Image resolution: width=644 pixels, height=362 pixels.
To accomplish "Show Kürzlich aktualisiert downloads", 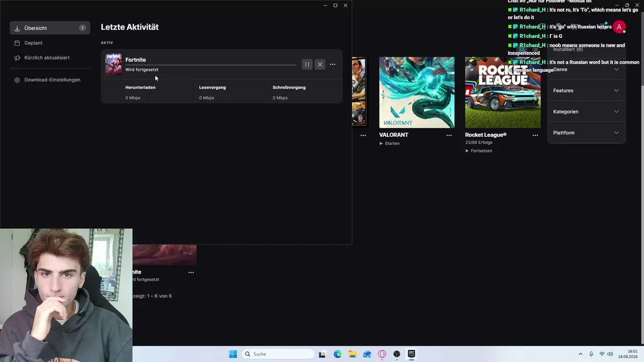I will [x=50, y=57].
